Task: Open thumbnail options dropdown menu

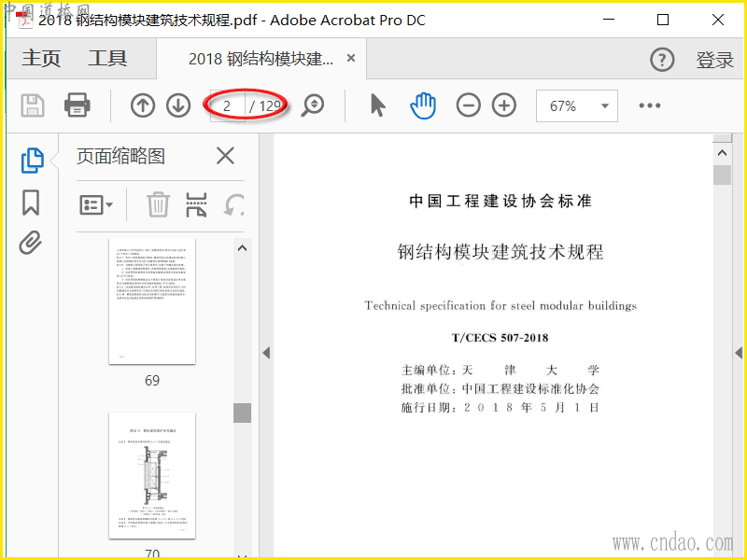Action: tap(96, 205)
